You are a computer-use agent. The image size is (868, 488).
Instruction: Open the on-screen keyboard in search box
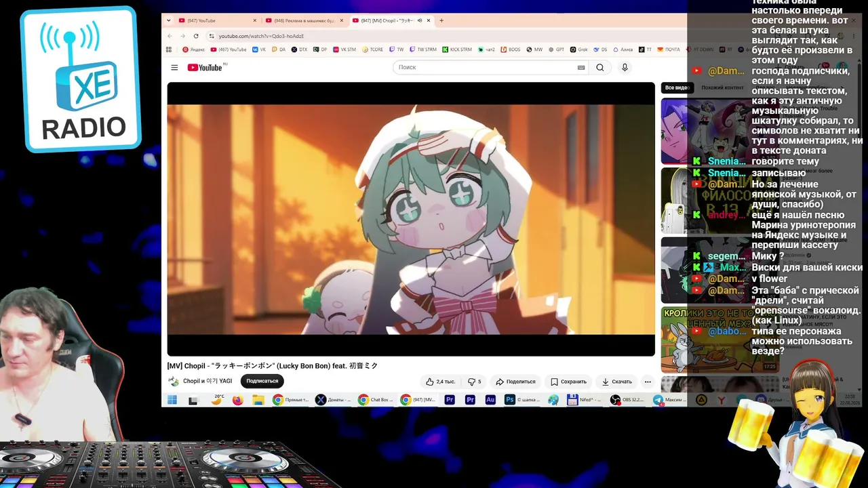point(581,68)
